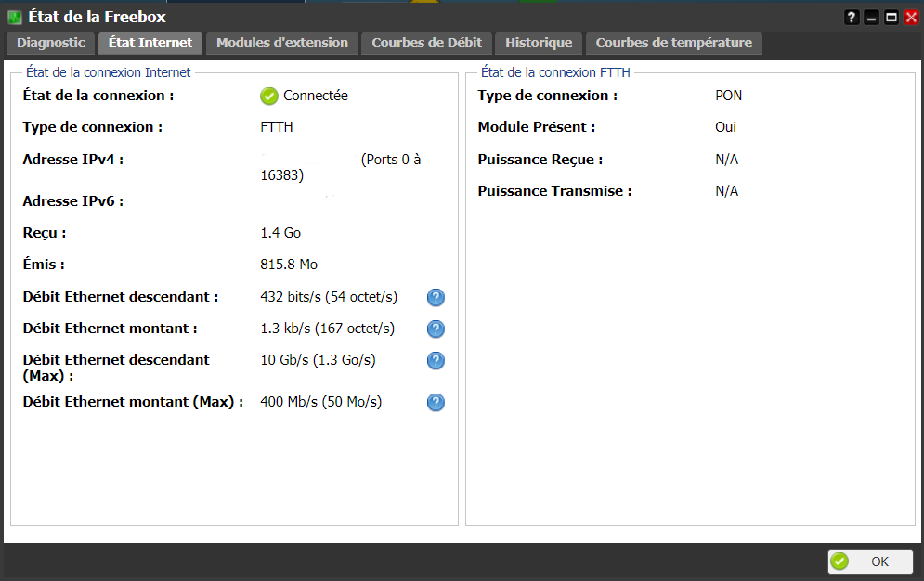Click the value 432 bits/s (54 octet/s)
Viewport: 924px width, 581px height.
pos(329,297)
